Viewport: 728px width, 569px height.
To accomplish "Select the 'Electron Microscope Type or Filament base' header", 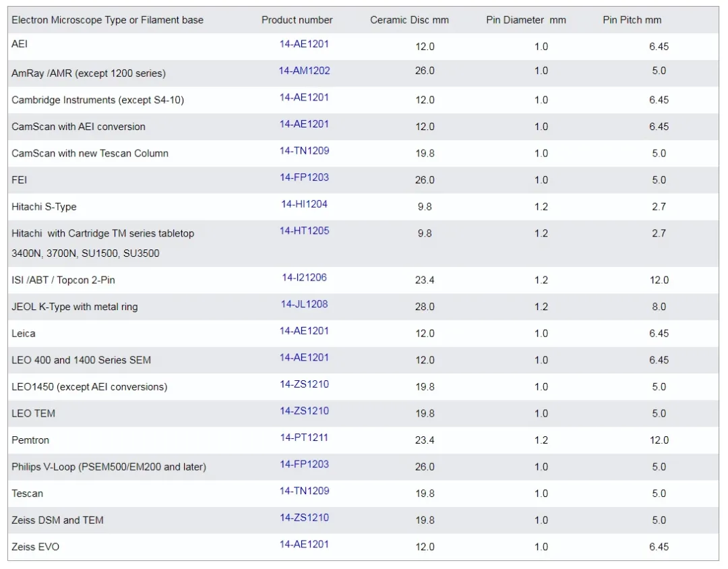I will point(107,20).
